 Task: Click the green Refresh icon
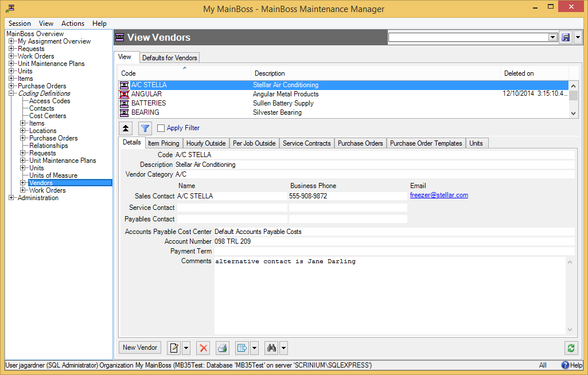571,347
